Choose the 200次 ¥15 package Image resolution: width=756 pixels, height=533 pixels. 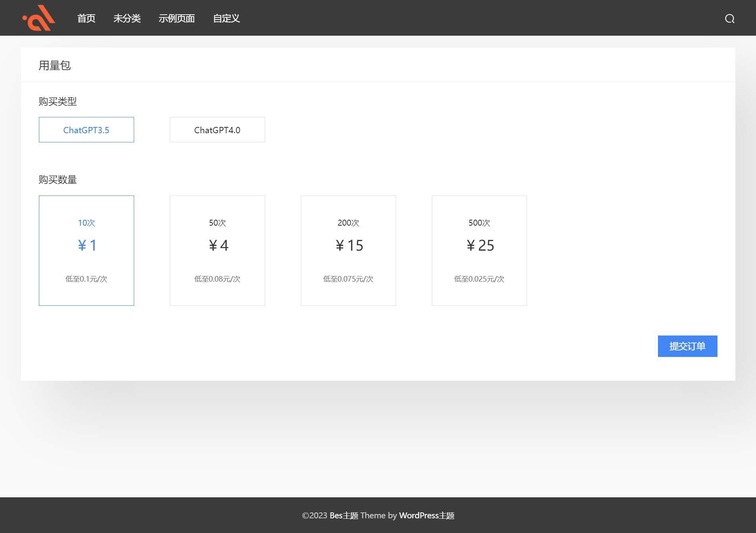[x=348, y=251]
